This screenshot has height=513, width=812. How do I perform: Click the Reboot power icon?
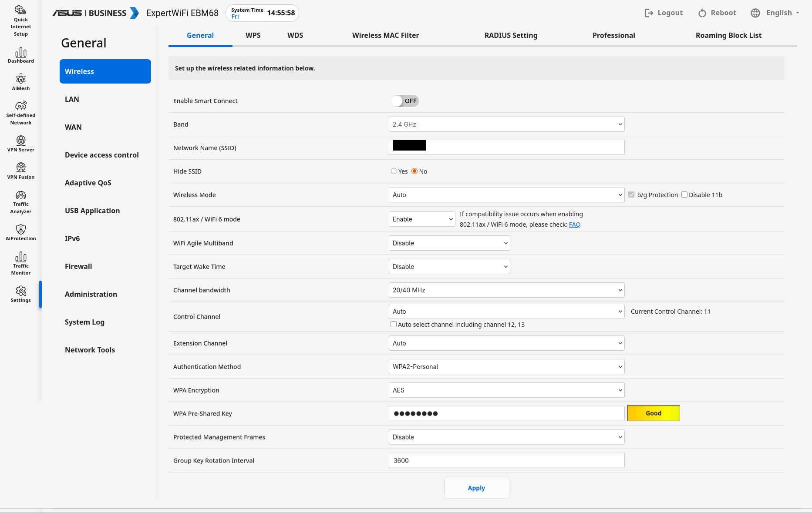(x=702, y=13)
